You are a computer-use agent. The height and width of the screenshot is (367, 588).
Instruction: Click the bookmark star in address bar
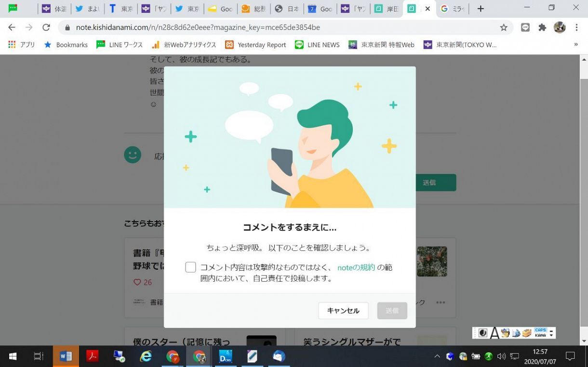[504, 27]
